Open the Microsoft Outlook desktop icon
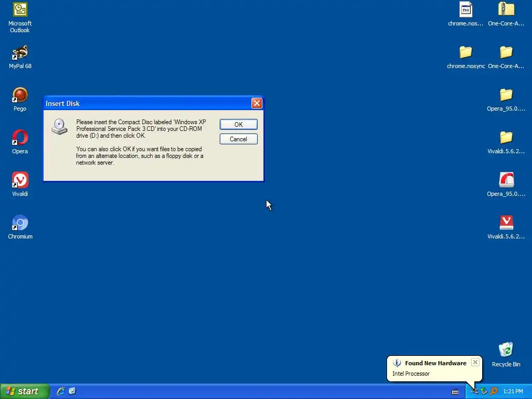The image size is (532, 399). (20, 18)
